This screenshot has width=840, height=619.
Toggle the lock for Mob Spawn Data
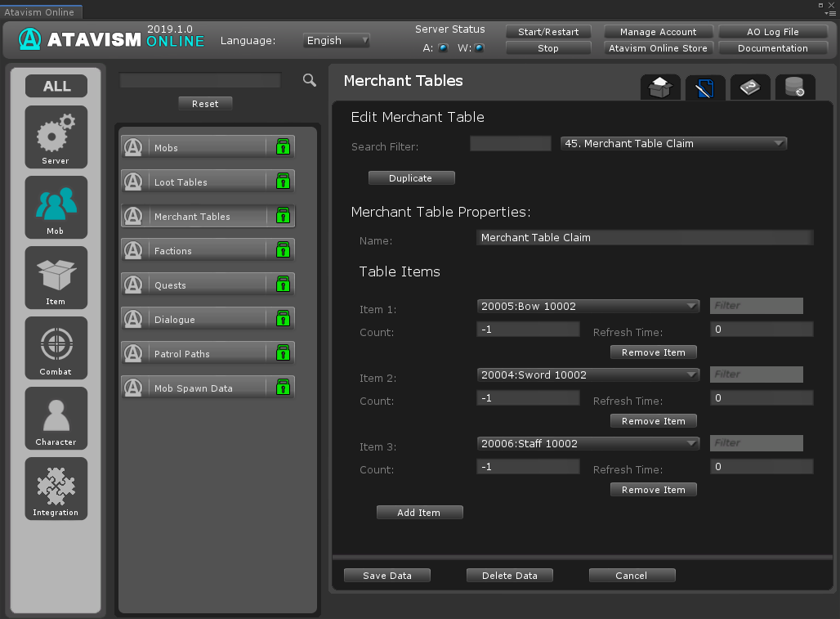point(283,388)
